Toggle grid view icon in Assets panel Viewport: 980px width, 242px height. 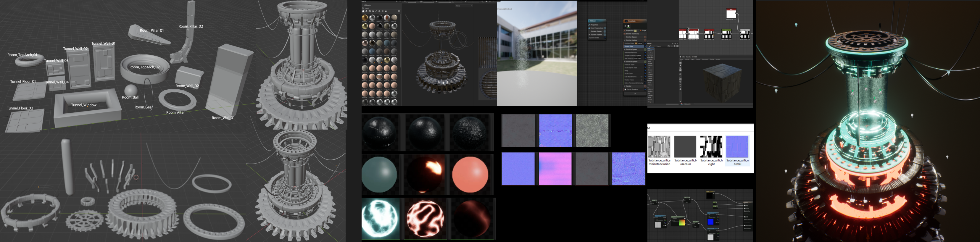click(399, 12)
